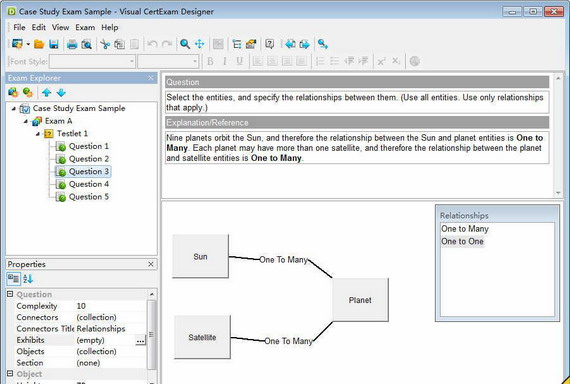Viewport: 570px width, 384px height.
Task: Toggle Italic formatting button
Action: click(225, 61)
